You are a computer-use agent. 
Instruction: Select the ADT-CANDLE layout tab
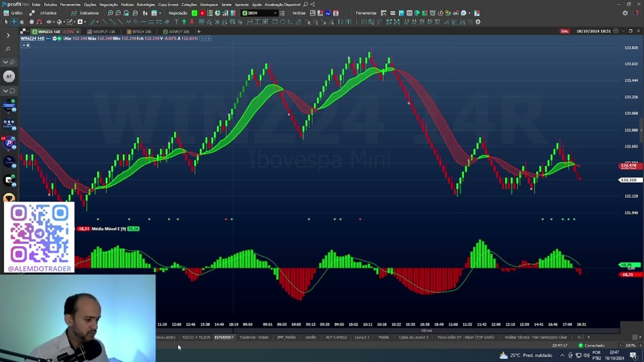(x=336, y=337)
